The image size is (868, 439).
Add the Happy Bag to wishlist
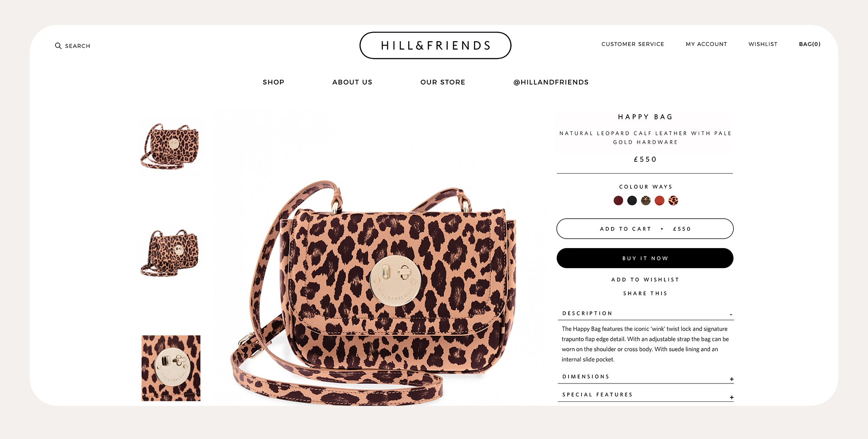[x=645, y=280]
